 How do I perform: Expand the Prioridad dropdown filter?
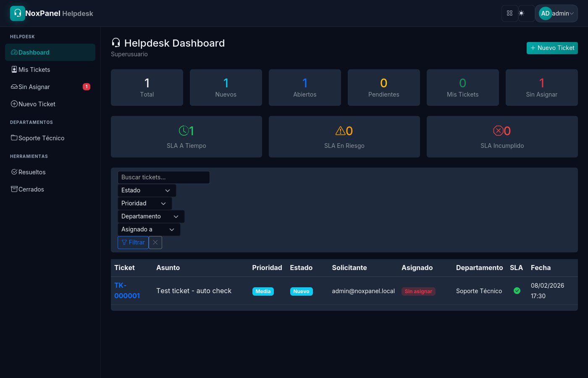tap(144, 203)
